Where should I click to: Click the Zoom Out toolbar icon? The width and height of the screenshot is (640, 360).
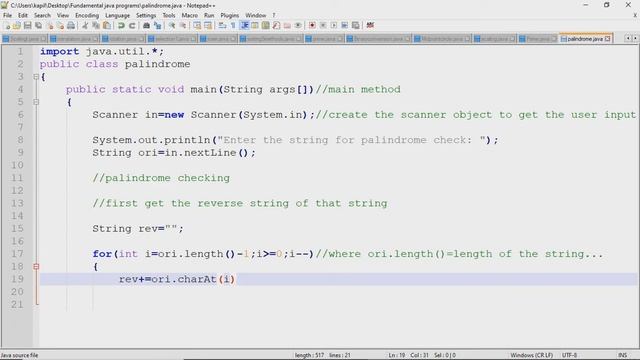click(x=183, y=25)
